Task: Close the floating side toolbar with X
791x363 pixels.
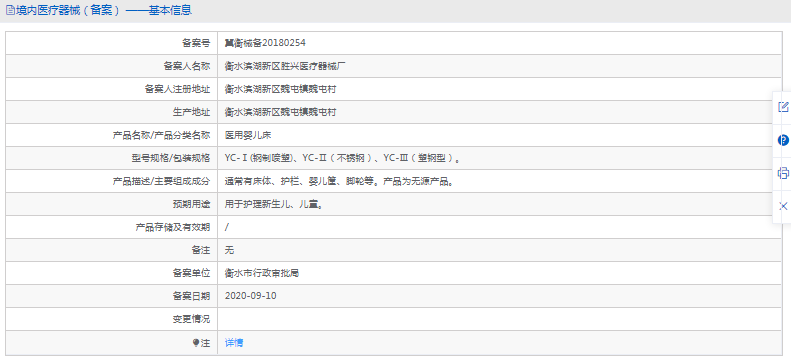Action: pos(783,206)
